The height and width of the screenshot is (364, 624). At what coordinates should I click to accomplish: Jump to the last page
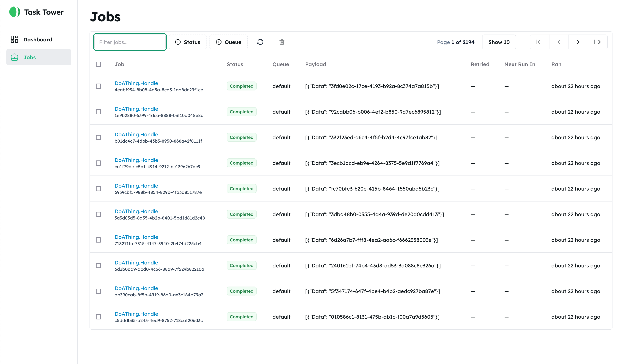point(597,42)
